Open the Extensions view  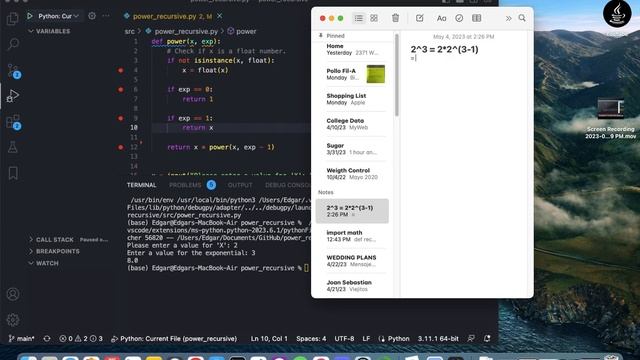point(13,122)
